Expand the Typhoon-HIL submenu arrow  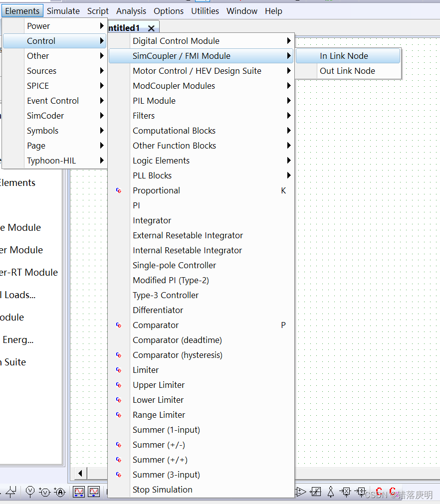(102, 160)
